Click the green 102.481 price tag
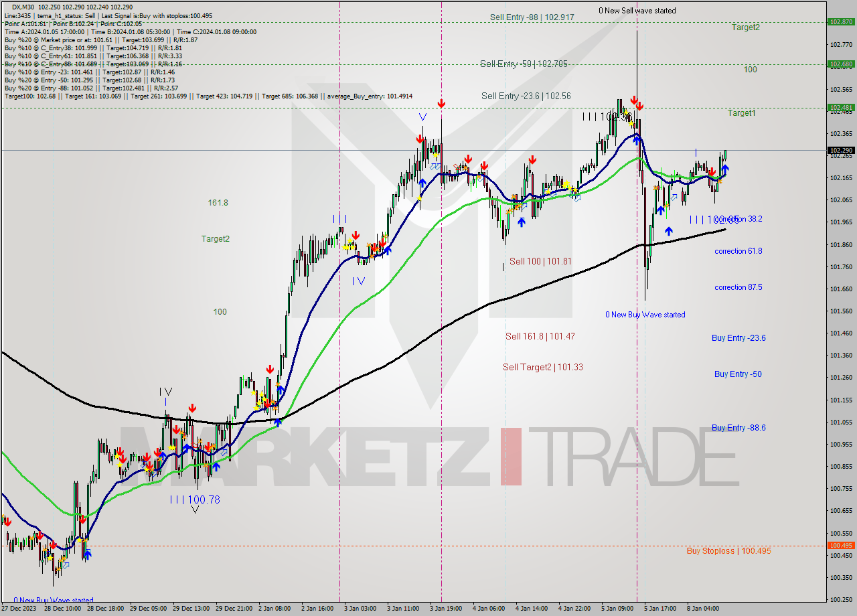This screenshot has height=616, width=857. [841, 108]
